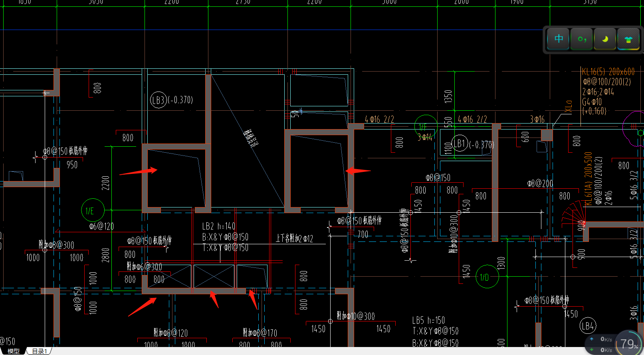Select the G4Φ10 annotation text
This screenshot has width=644, height=355.
click(592, 102)
